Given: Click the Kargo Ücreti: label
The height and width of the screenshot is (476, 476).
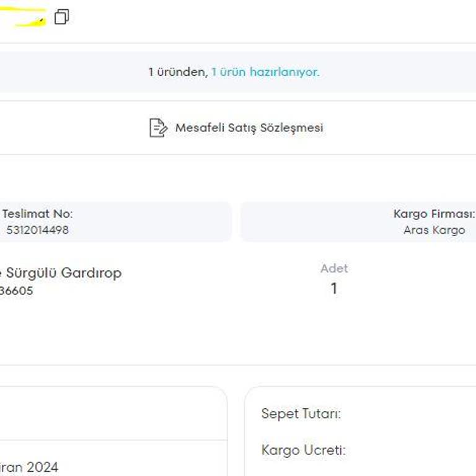Looking at the screenshot, I should click(304, 450).
